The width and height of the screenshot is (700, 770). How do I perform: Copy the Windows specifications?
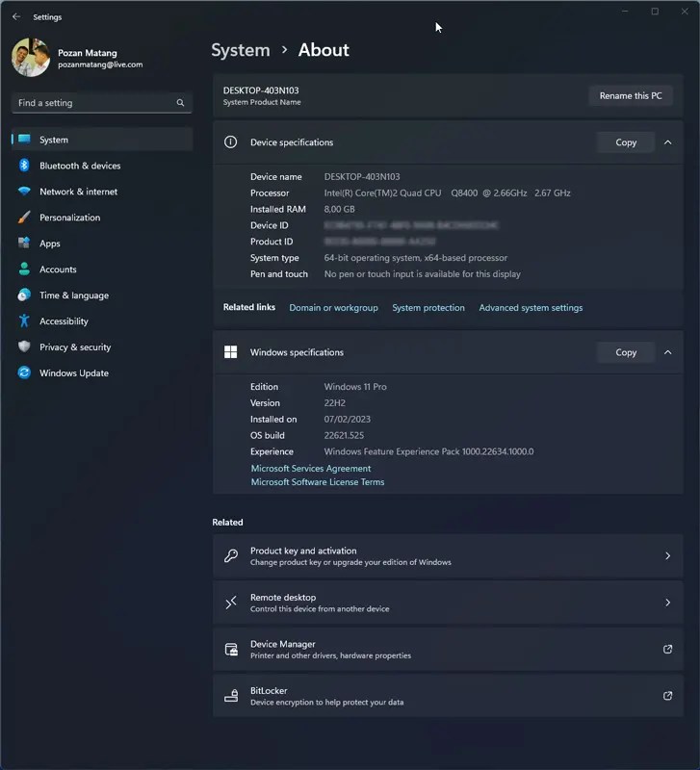(x=626, y=352)
